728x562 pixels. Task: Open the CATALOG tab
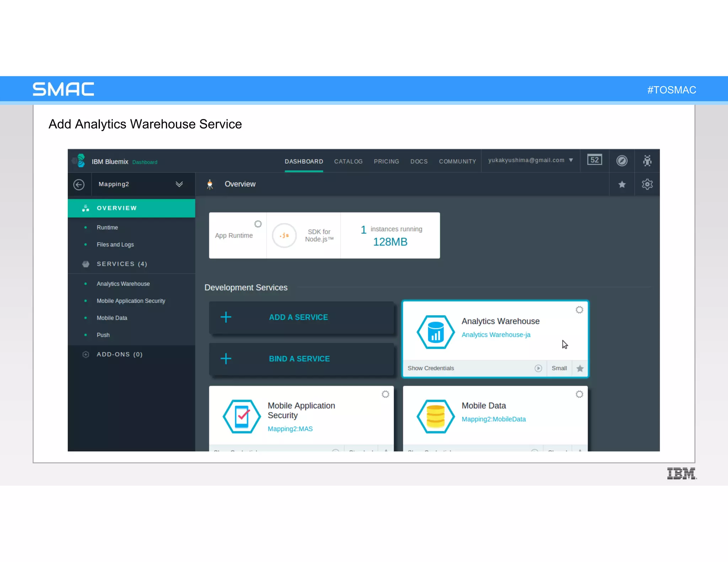[x=348, y=161]
